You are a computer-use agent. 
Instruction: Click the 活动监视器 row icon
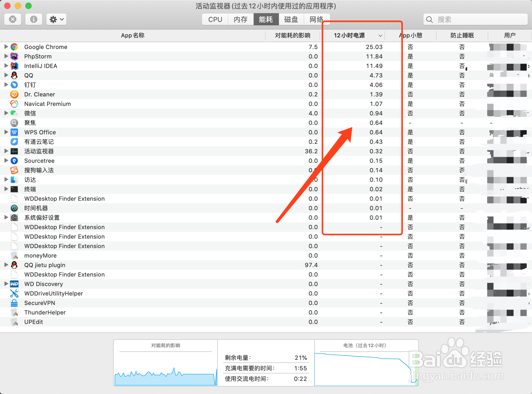[14, 151]
